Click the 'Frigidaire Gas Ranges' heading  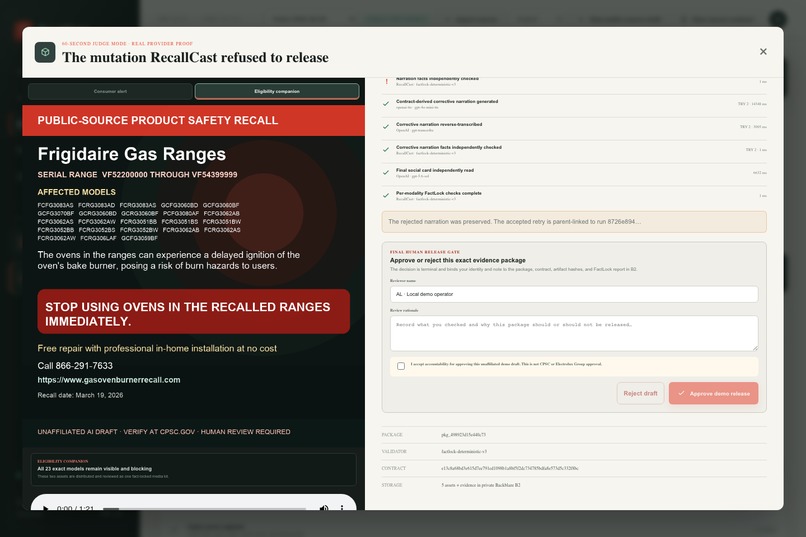pos(132,154)
